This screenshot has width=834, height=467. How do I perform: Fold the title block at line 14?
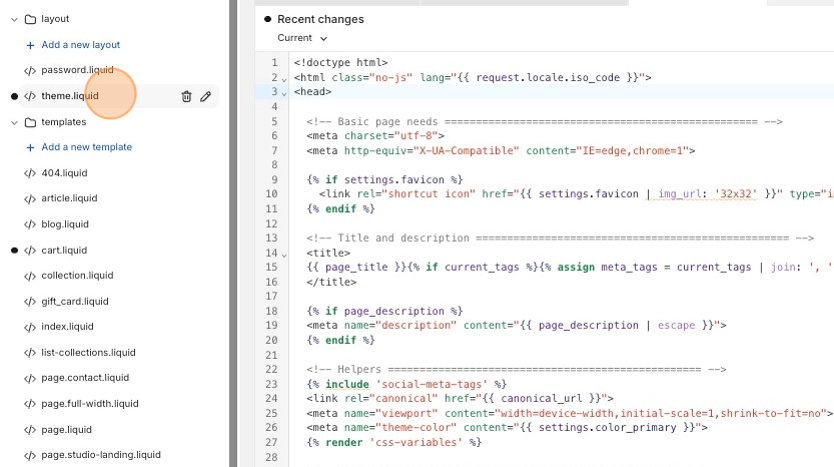click(x=285, y=254)
